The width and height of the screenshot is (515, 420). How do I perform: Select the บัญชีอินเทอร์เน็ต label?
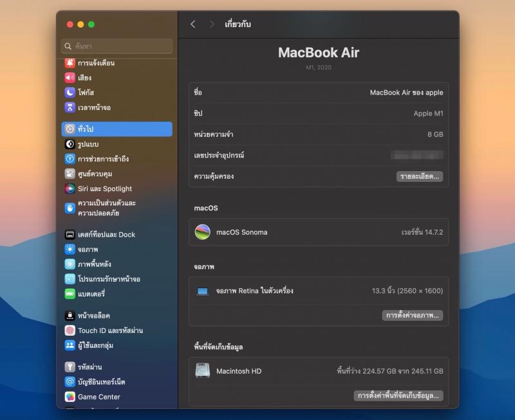tap(102, 381)
